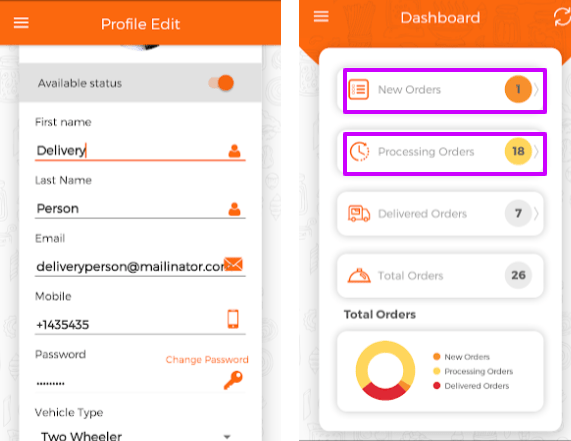The width and height of the screenshot is (571, 441).
Task: Toggle the Available status switch
Action: click(221, 83)
